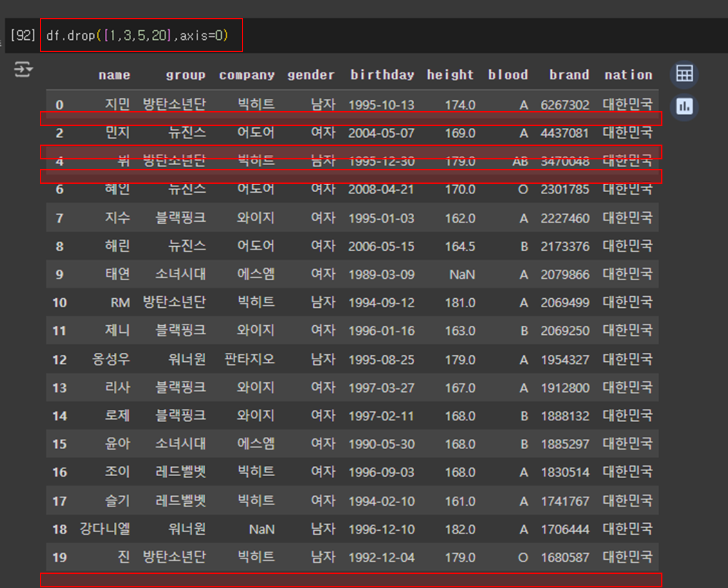Select the name cell 태연
Screen dimensions: 728x588
pyautogui.click(x=118, y=274)
